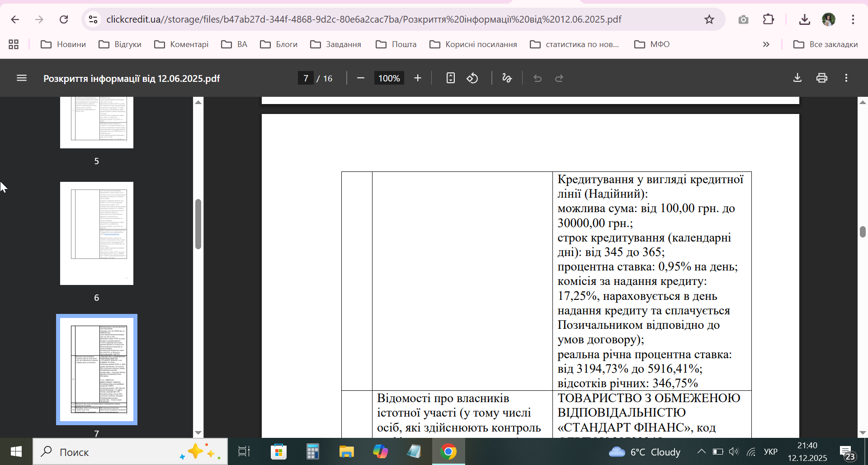Viewport: 868px width, 465px height.
Task: Open the Завдання bookmark folder
Action: coord(335,44)
